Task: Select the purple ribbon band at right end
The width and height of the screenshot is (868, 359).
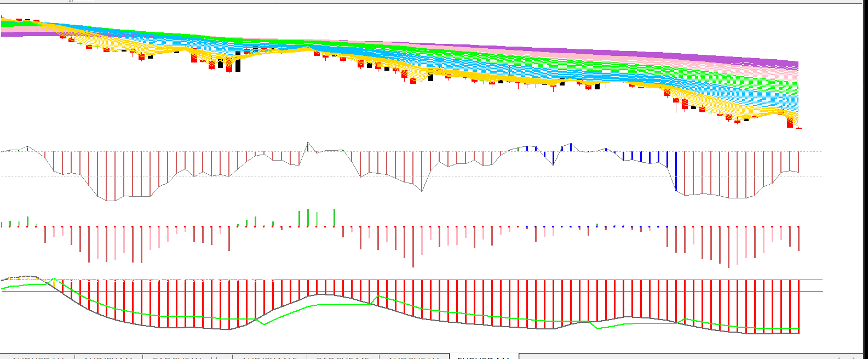Action: [789, 61]
